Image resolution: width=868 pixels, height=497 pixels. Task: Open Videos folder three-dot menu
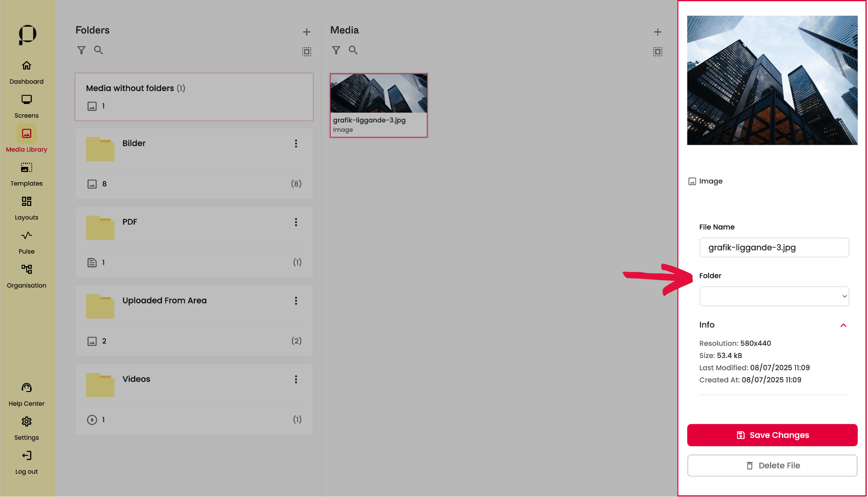[296, 380]
